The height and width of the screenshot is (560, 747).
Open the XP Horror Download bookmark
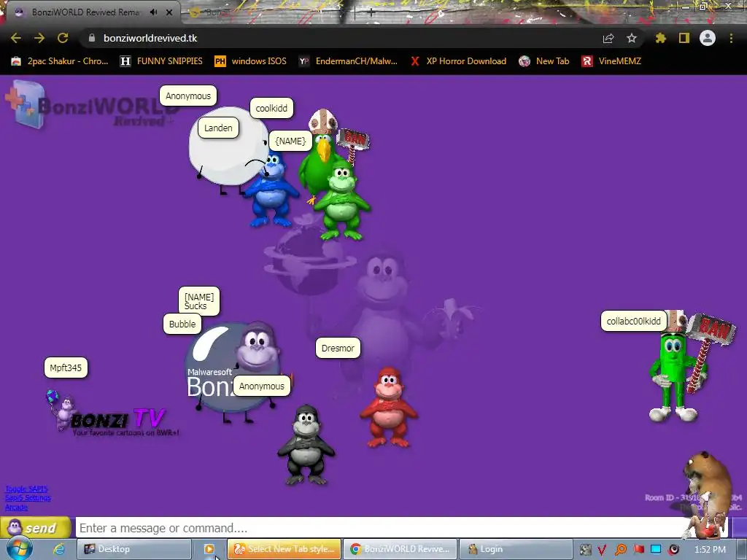tap(458, 61)
